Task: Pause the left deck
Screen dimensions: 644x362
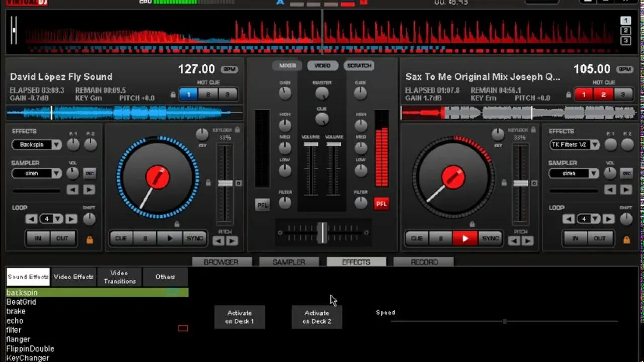Action: click(145, 238)
